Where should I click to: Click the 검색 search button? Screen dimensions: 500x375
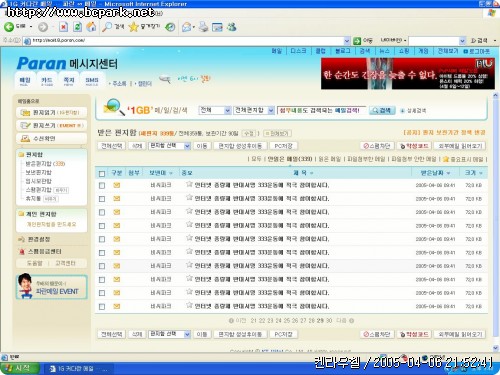click(x=382, y=110)
